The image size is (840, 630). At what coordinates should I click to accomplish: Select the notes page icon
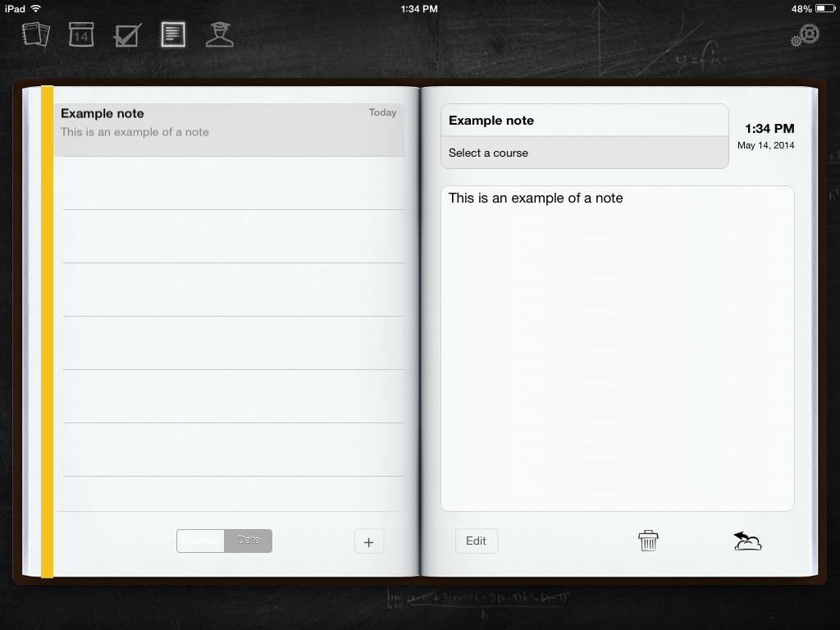[x=173, y=34]
